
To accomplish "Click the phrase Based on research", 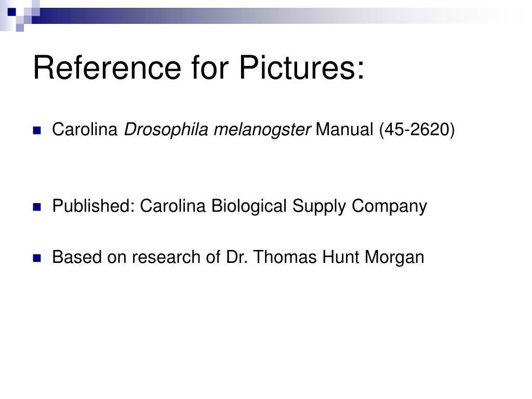I will click(126, 257).
